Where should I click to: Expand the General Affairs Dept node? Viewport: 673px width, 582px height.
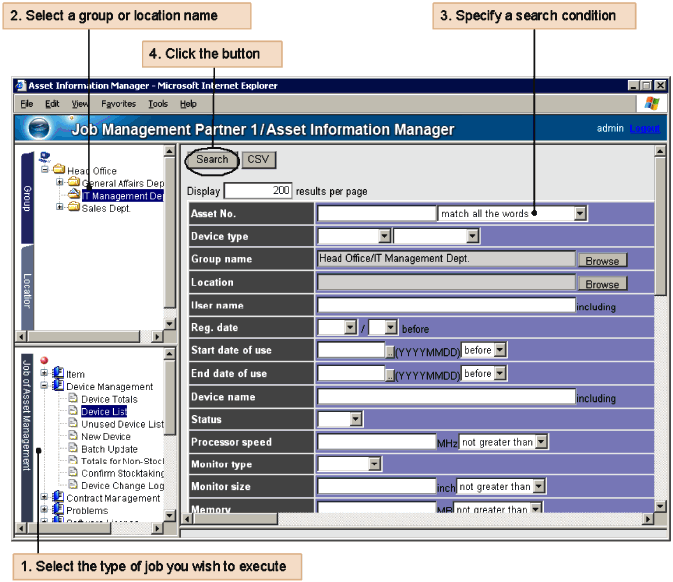pyautogui.click(x=60, y=183)
